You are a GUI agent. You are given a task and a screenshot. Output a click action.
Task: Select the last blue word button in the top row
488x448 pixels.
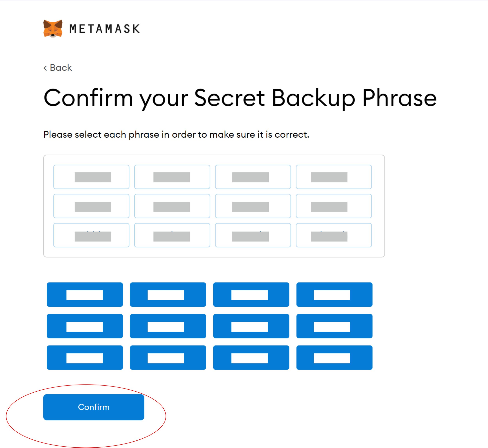tap(334, 295)
